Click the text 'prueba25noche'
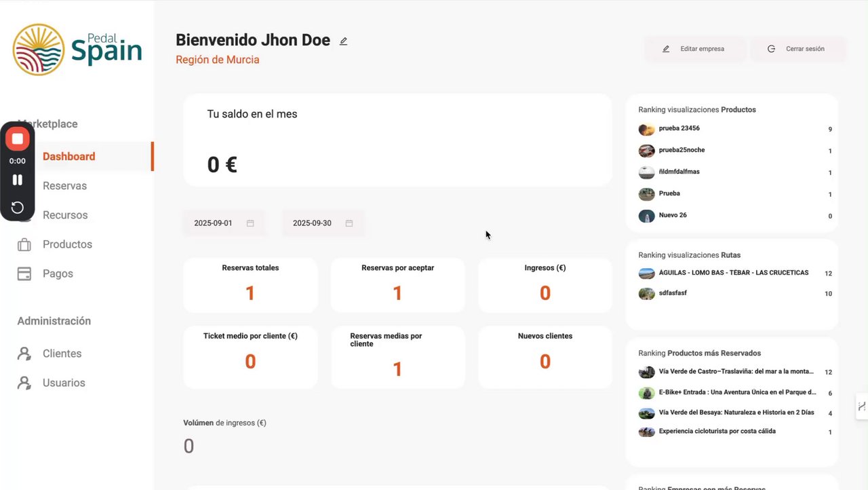Viewport: 868px width, 490px height. 682,150
